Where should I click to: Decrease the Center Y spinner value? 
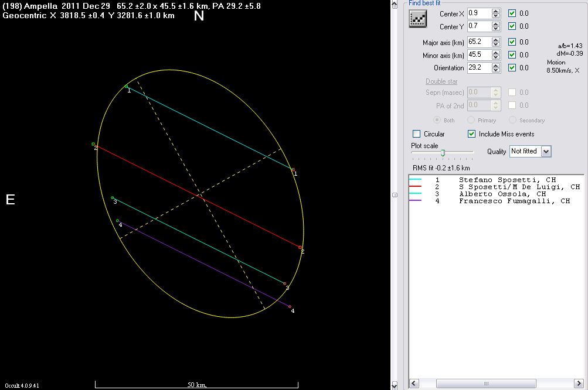click(x=496, y=29)
